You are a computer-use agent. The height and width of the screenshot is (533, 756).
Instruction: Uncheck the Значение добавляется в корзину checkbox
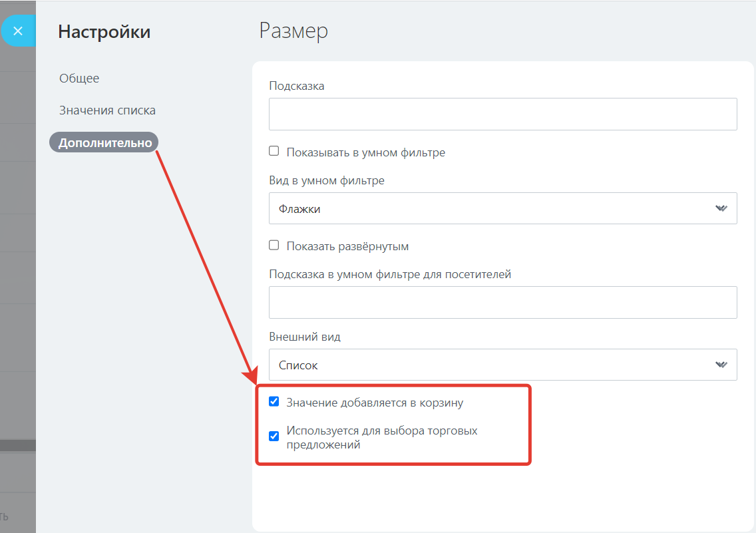pos(274,401)
